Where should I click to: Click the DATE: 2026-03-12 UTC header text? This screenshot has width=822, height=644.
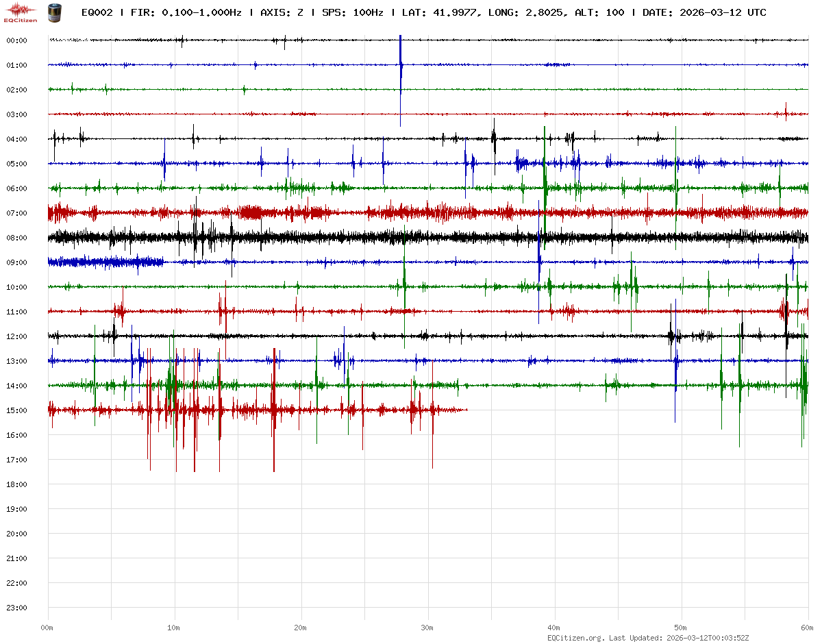pyautogui.click(x=704, y=12)
